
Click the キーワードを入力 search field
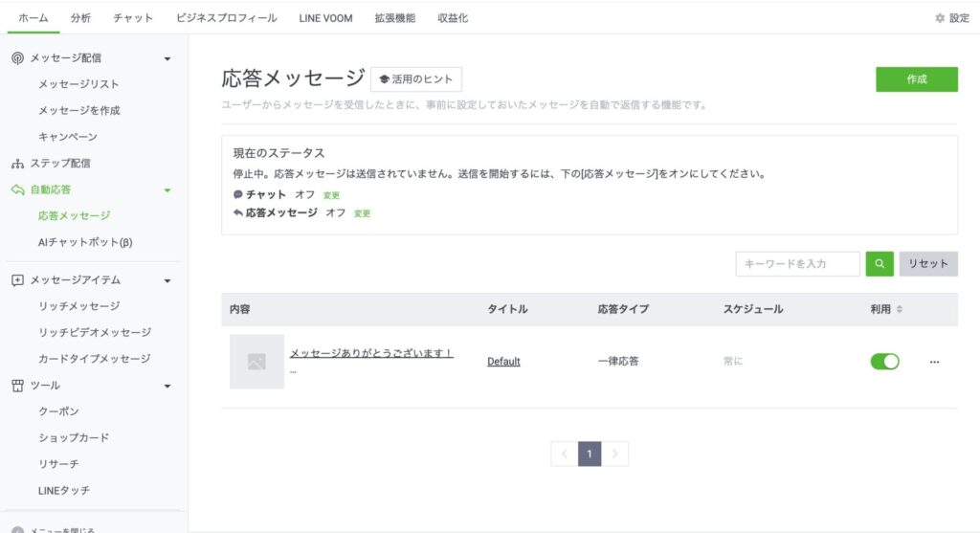pyautogui.click(x=797, y=264)
